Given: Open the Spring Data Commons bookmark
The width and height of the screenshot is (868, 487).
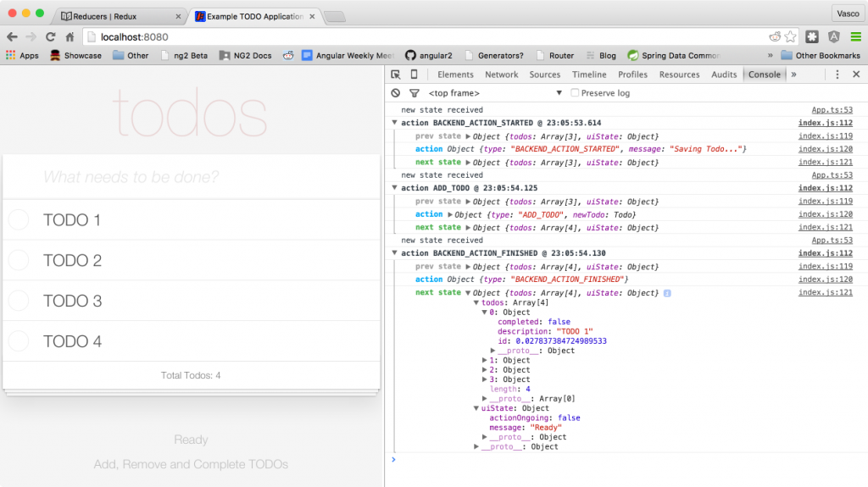Looking at the screenshot, I should 674,55.
